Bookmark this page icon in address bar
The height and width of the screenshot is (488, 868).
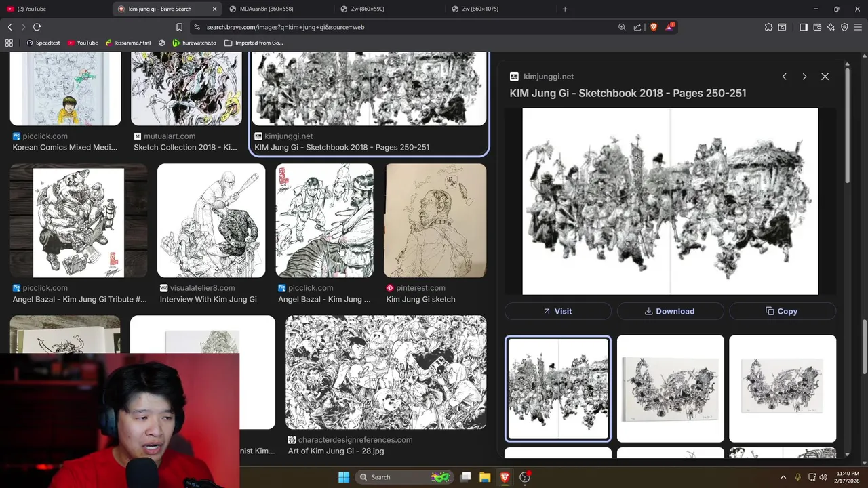point(179,27)
